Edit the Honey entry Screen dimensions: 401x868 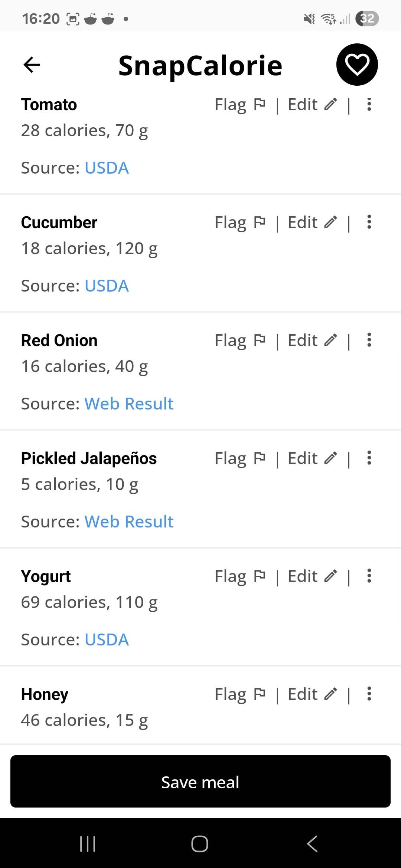312,694
